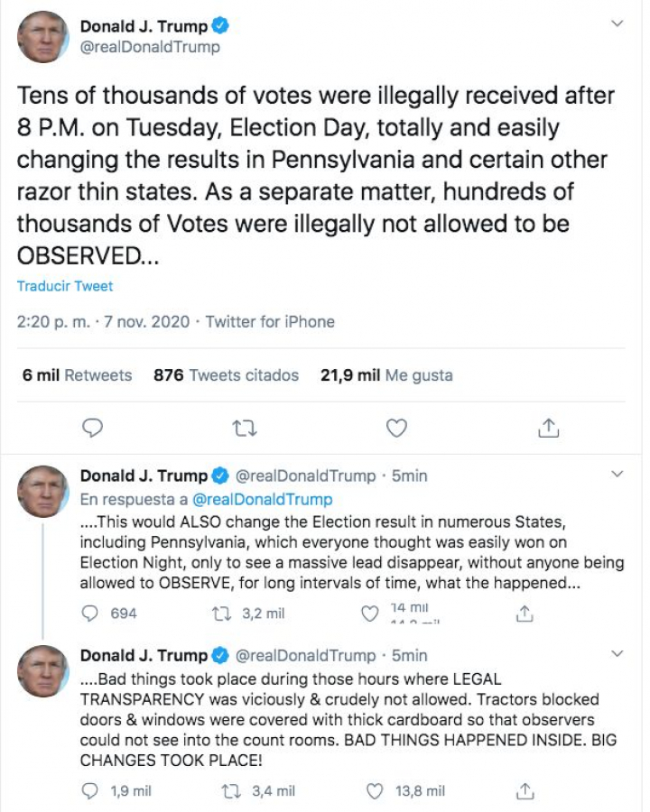Click the Traducir Tweet link
The width and height of the screenshot is (650, 812).
tap(65, 286)
